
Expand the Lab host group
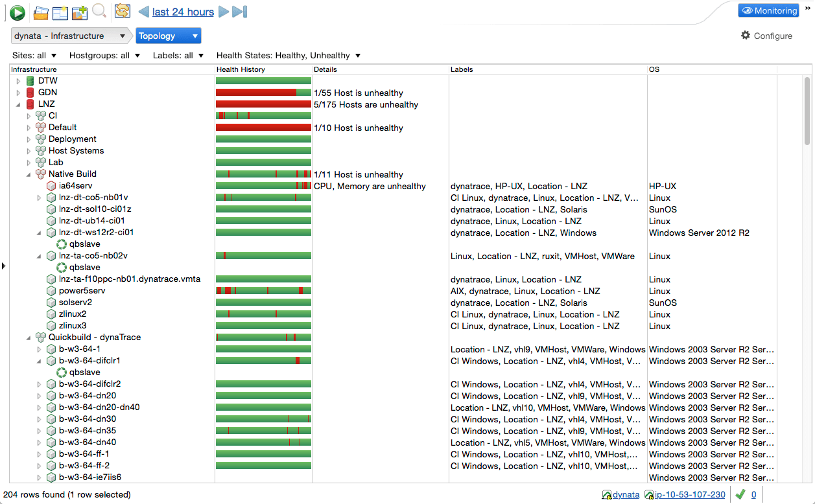pyautogui.click(x=29, y=163)
